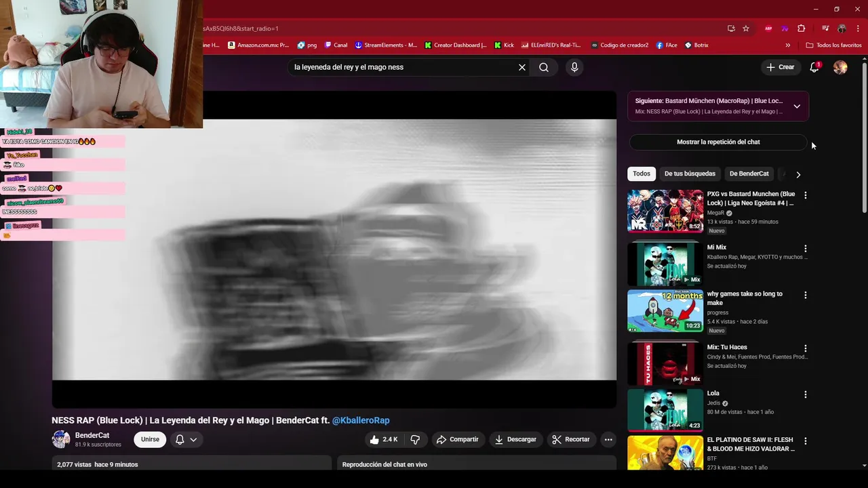Image resolution: width=868 pixels, height=488 pixels.
Task: Bookmark this page with star icon
Action: click(x=746, y=28)
